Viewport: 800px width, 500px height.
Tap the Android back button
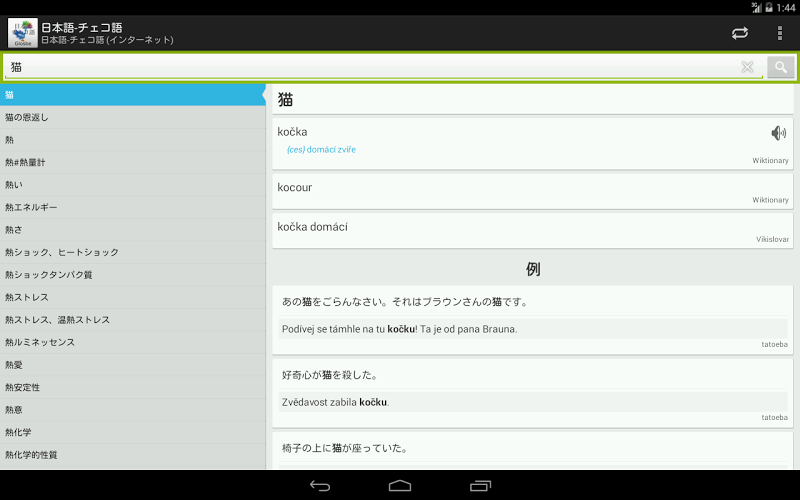320,486
